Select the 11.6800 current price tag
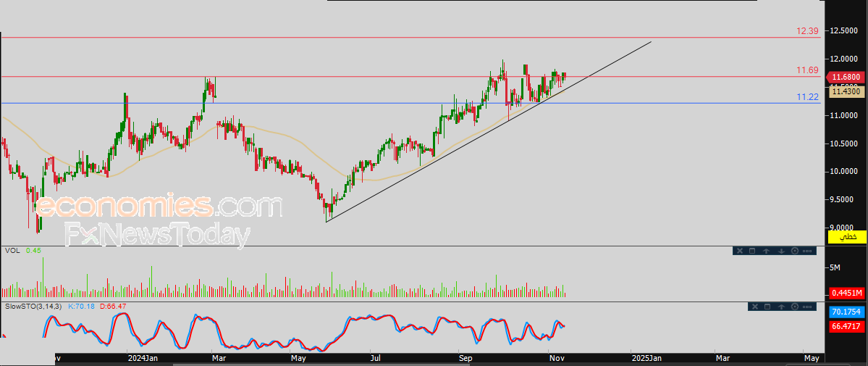868x366 pixels. [846, 77]
